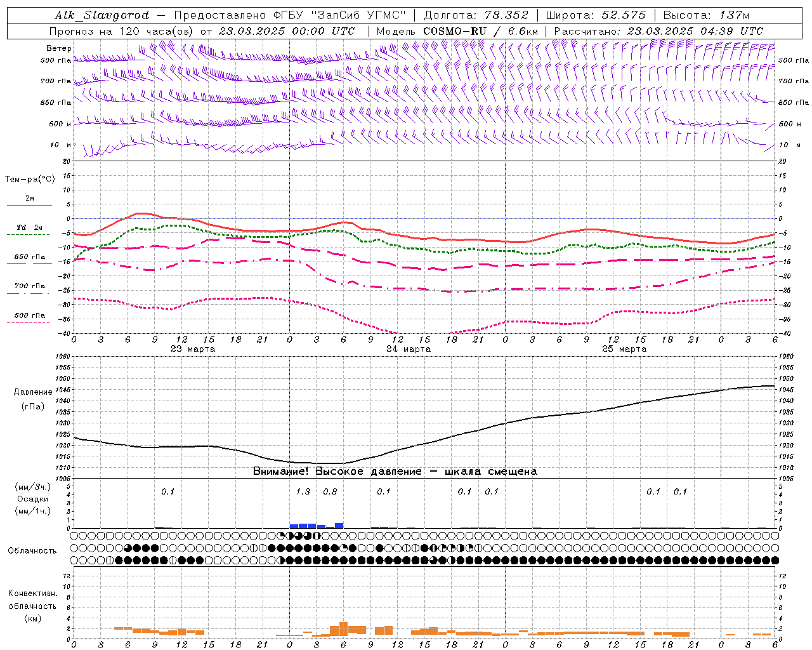The height and width of the screenshot is (650, 812).
Task: Click the forecast start 23.03.2025 00:00 UTC
Action: pyautogui.click(x=287, y=31)
